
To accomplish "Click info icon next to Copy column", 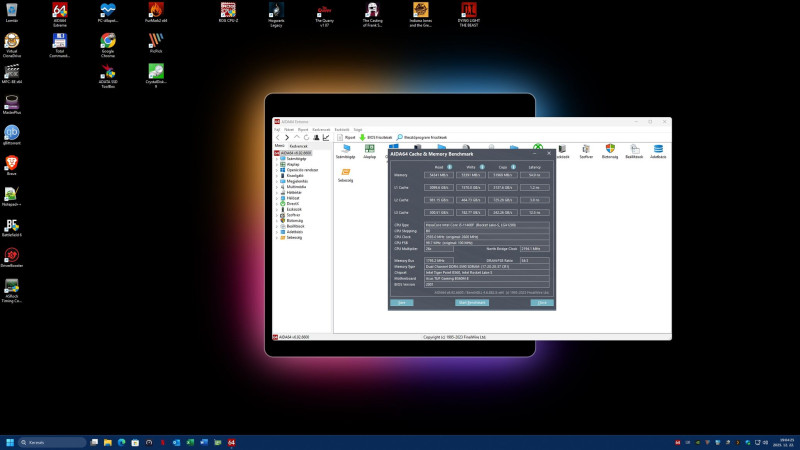I will [x=513, y=167].
